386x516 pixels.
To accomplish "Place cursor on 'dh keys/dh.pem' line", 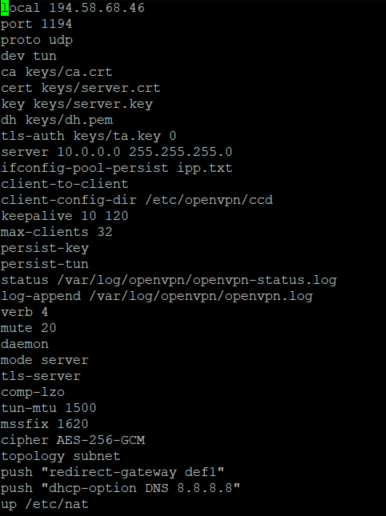I will [x=57, y=120].
